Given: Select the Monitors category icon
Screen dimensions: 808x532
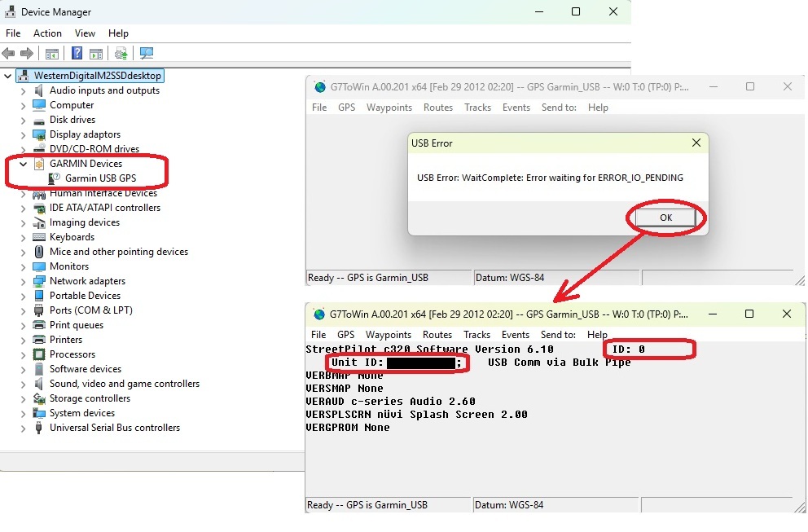Looking at the screenshot, I should pyautogui.click(x=39, y=266).
